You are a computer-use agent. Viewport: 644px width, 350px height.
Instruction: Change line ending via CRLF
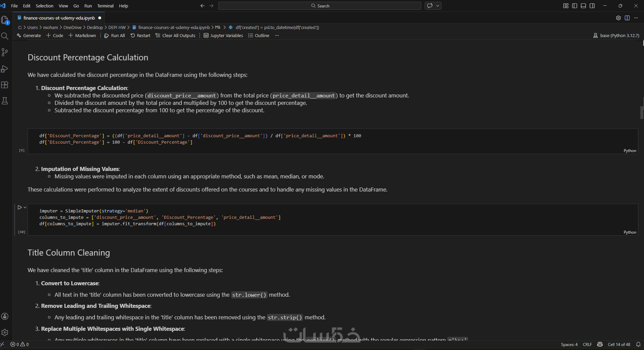point(587,344)
